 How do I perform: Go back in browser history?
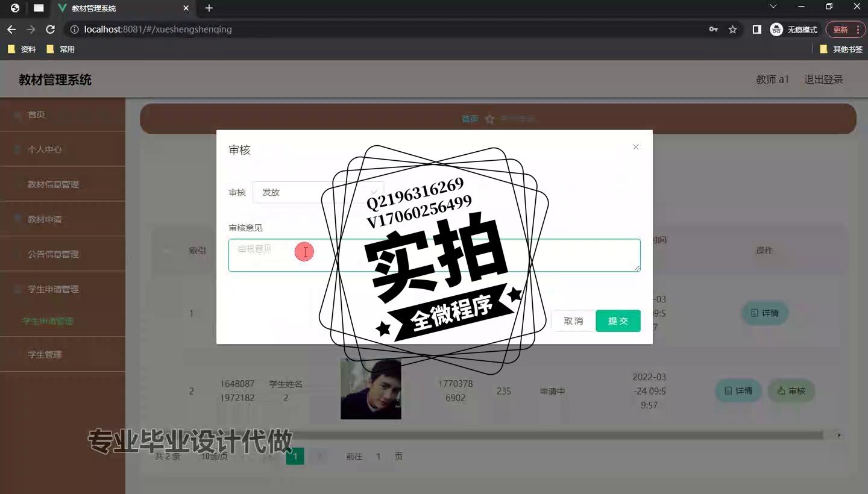11,29
